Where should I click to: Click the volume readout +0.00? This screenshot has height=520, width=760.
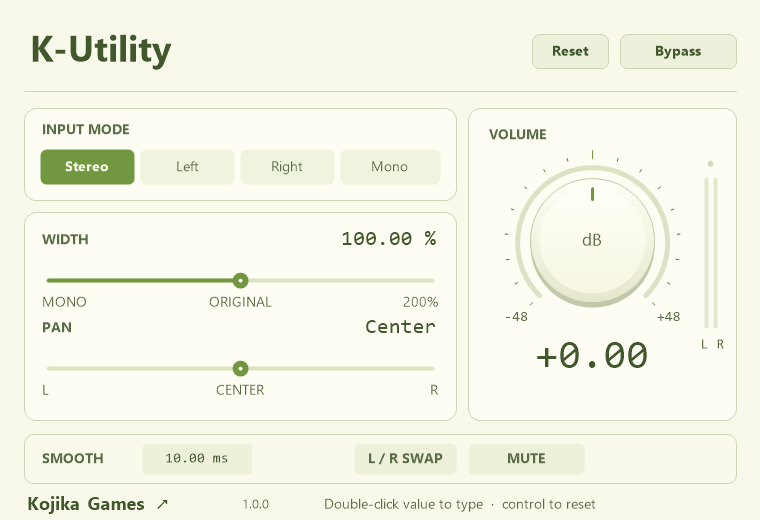[592, 355]
